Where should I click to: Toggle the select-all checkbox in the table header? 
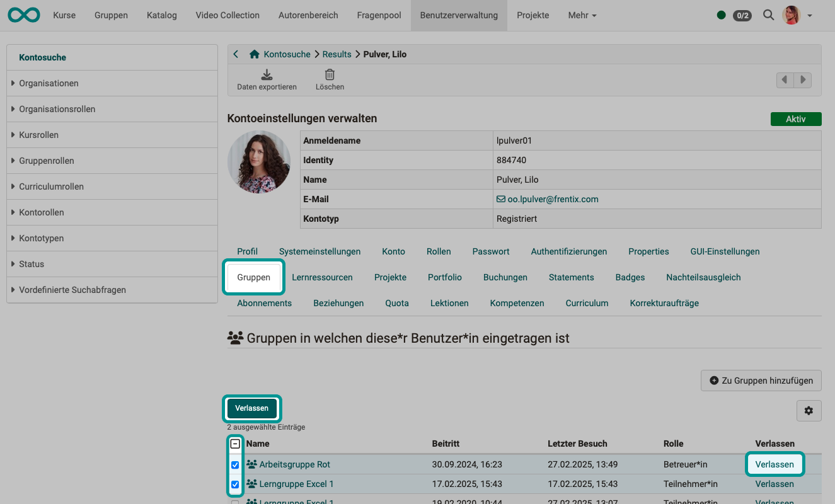[235, 444]
